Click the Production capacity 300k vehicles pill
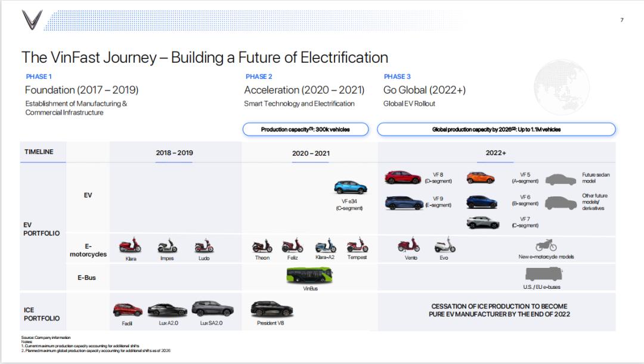Screen dimensions: 644x364 click(x=305, y=129)
